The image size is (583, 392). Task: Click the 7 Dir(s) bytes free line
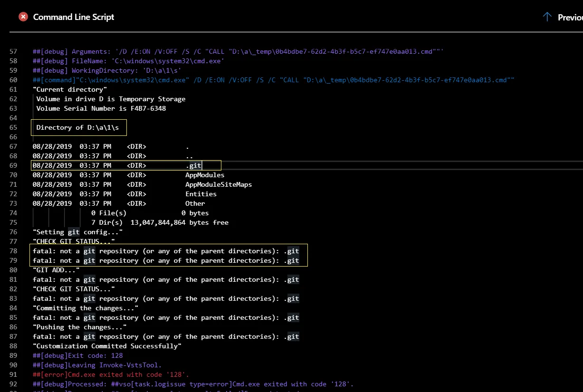click(x=160, y=222)
